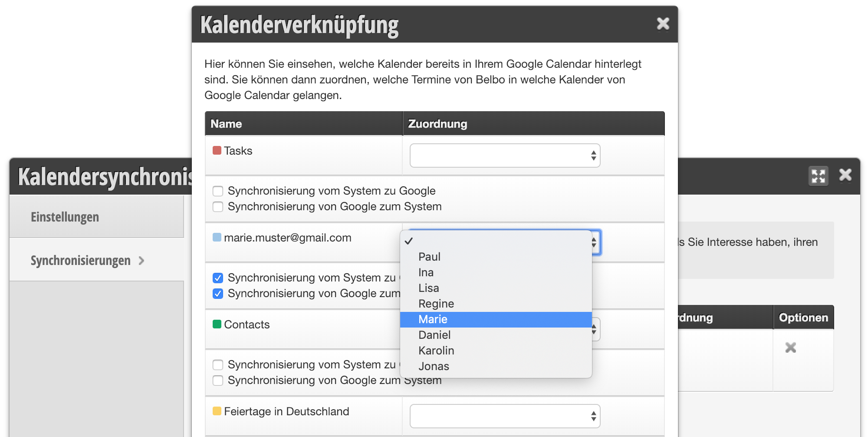Click the delete X icon under Optionen
This screenshot has width=868, height=437.
(x=790, y=348)
